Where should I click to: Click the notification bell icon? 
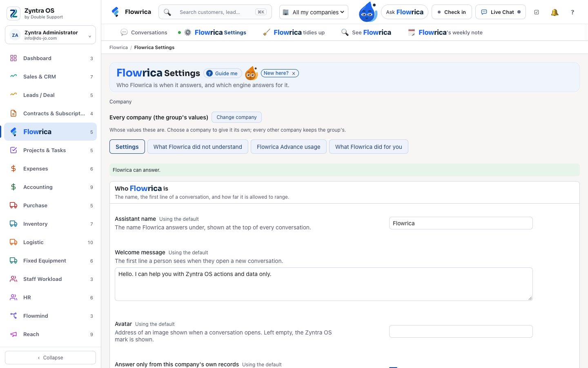(x=555, y=12)
